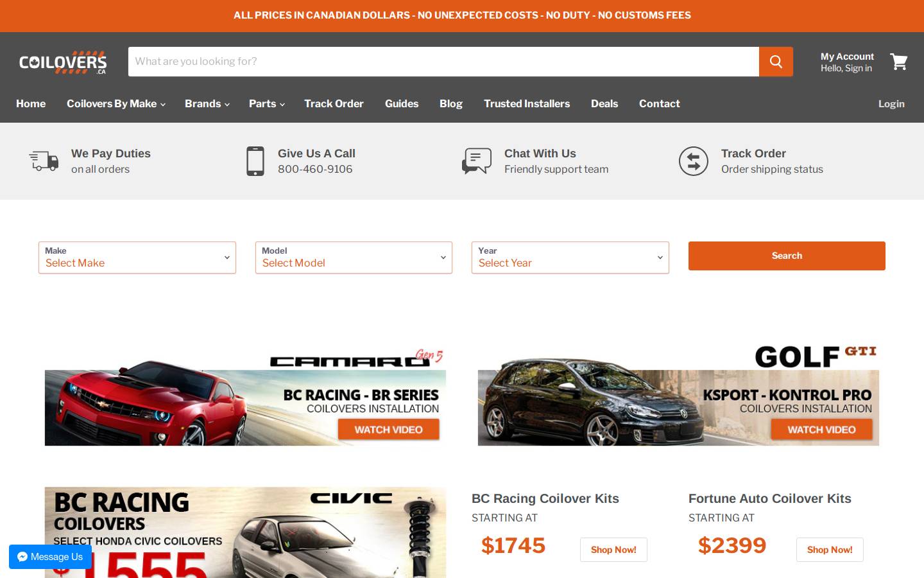Viewport: 924px width, 578px height.
Task: Click Shop Now for Fortune Auto kits
Action: pos(830,550)
